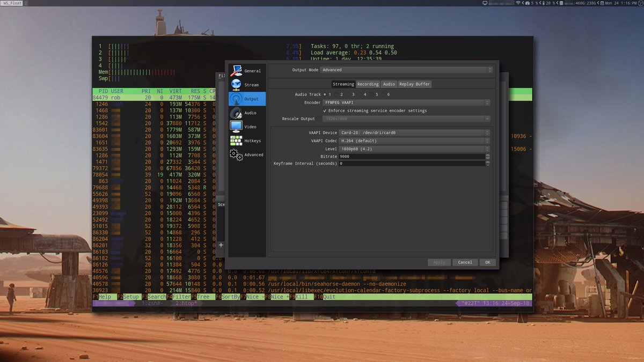Open the VAAPI Codec dropdown
The height and width of the screenshot is (362, 644).
pos(414,141)
